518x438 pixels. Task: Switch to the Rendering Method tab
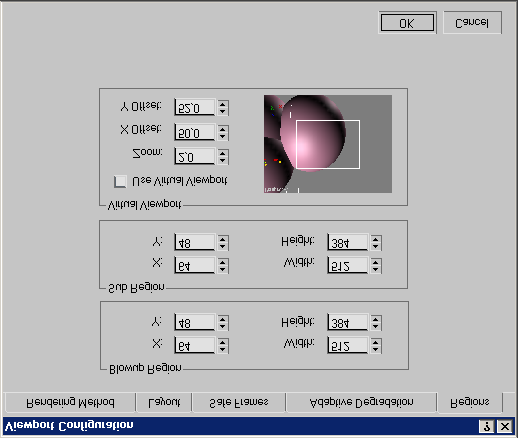click(70, 402)
